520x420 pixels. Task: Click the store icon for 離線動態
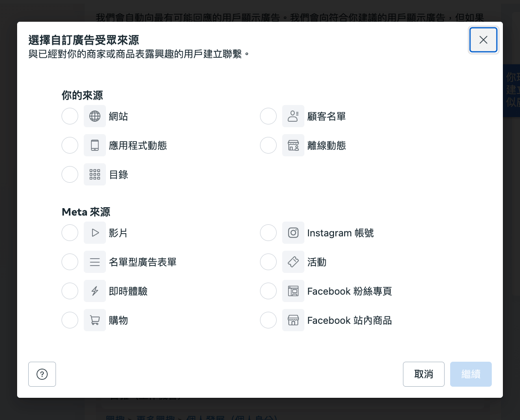point(293,145)
